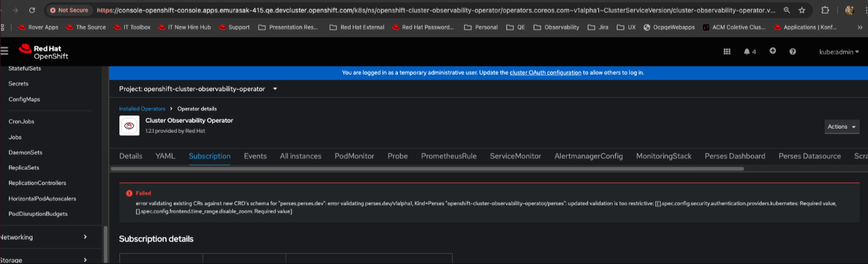Switch to the All instances tab

[301, 156]
